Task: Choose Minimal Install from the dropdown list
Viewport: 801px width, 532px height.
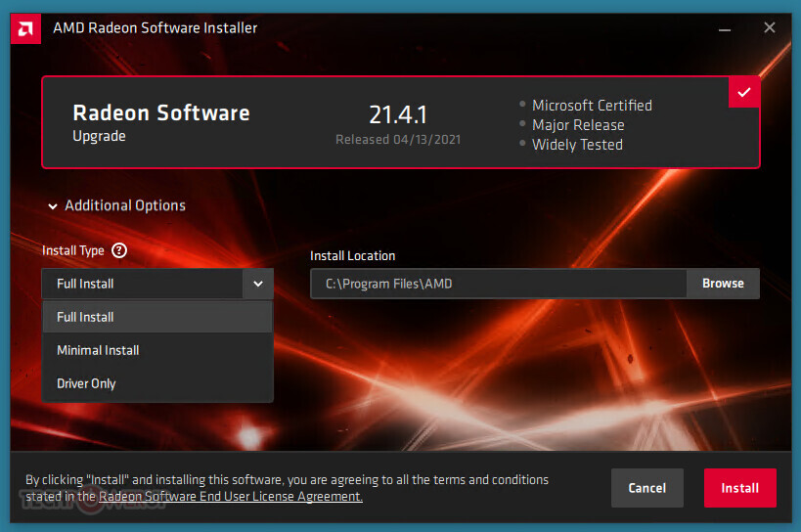Action: pos(157,350)
